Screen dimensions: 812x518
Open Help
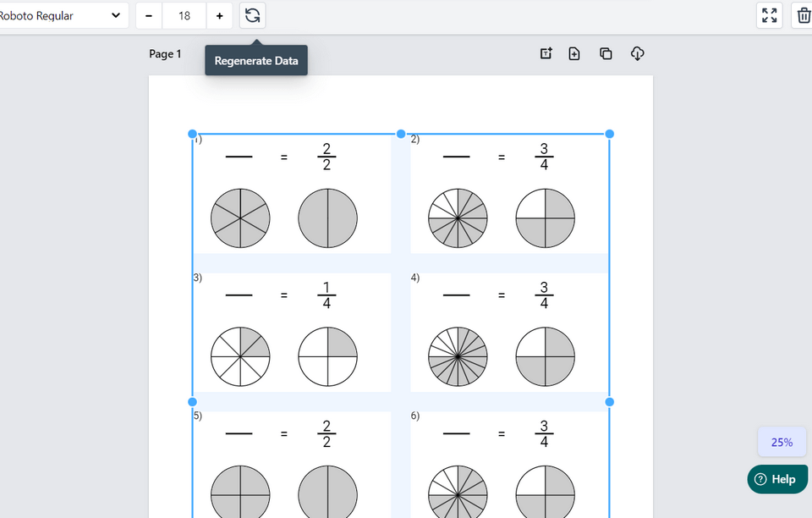tap(776, 479)
